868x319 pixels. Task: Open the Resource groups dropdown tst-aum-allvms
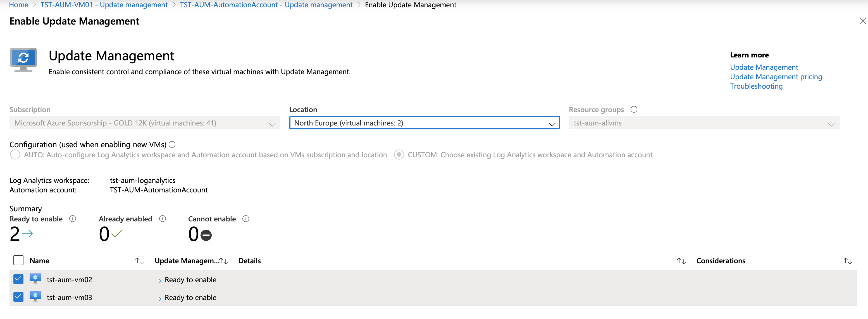click(704, 123)
